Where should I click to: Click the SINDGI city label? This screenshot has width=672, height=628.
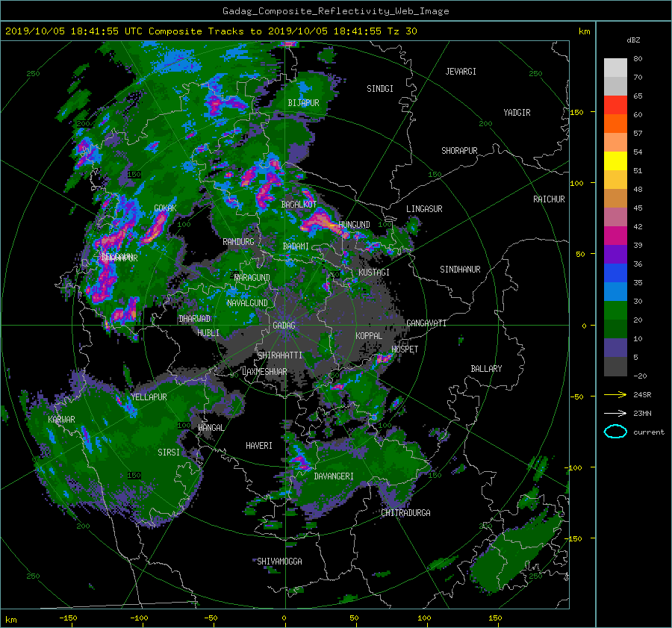pyautogui.click(x=380, y=89)
